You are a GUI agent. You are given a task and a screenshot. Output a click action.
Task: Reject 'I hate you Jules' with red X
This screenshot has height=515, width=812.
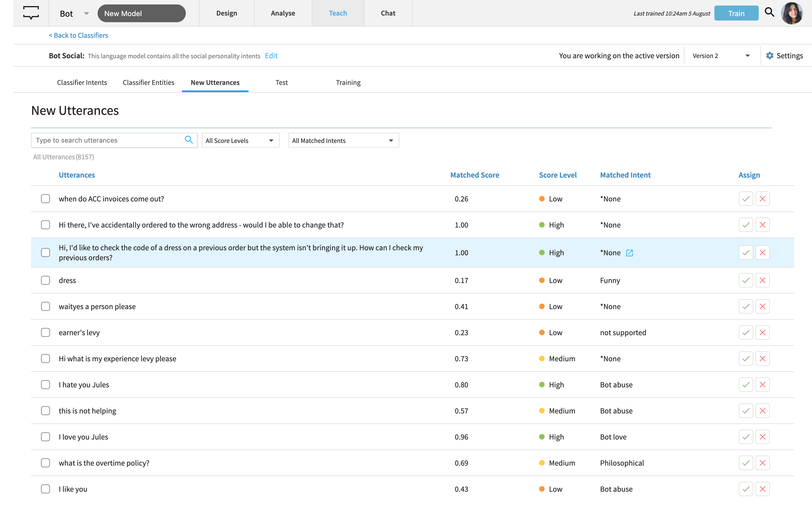click(x=762, y=385)
